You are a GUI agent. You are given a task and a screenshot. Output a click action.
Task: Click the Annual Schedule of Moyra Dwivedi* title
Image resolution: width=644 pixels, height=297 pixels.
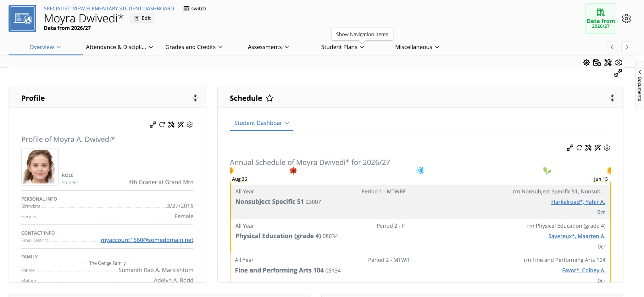(310, 162)
